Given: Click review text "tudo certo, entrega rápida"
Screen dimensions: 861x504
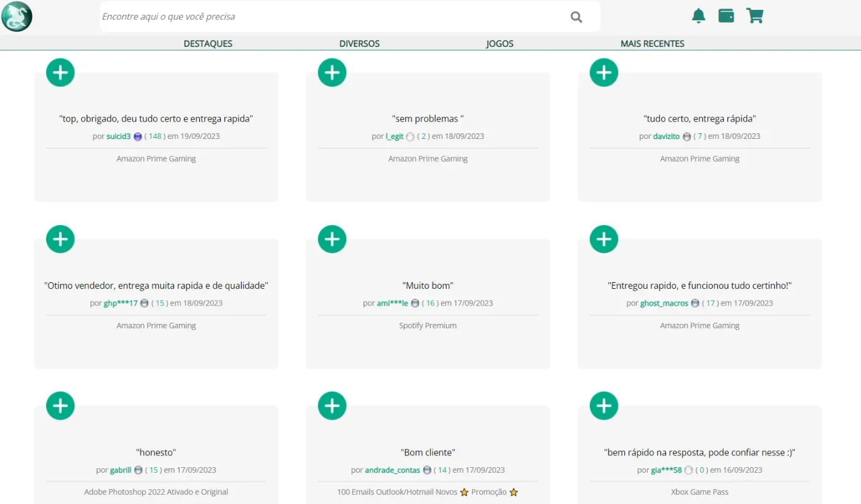Looking at the screenshot, I should [x=700, y=119].
